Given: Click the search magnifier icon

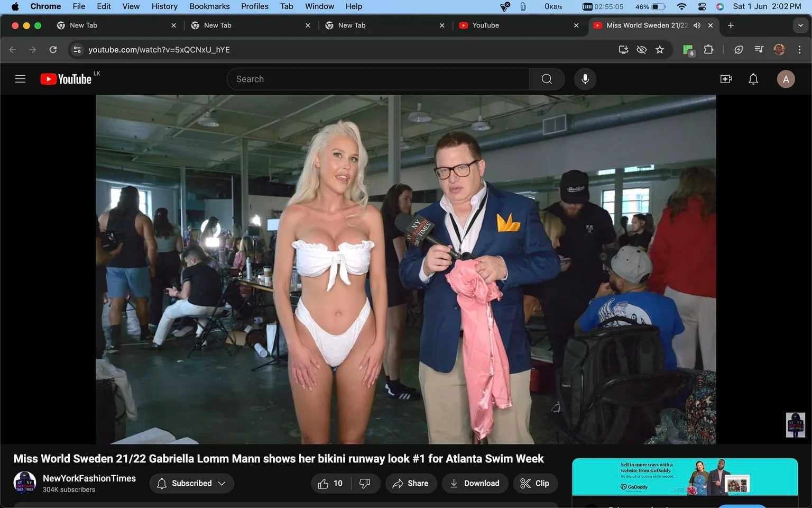Looking at the screenshot, I should [547, 78].
